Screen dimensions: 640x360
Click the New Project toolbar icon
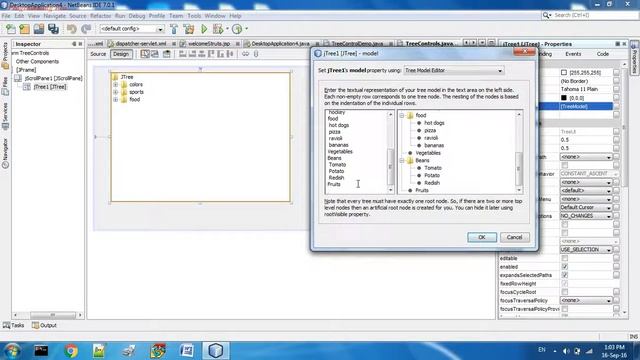point(24,29)
